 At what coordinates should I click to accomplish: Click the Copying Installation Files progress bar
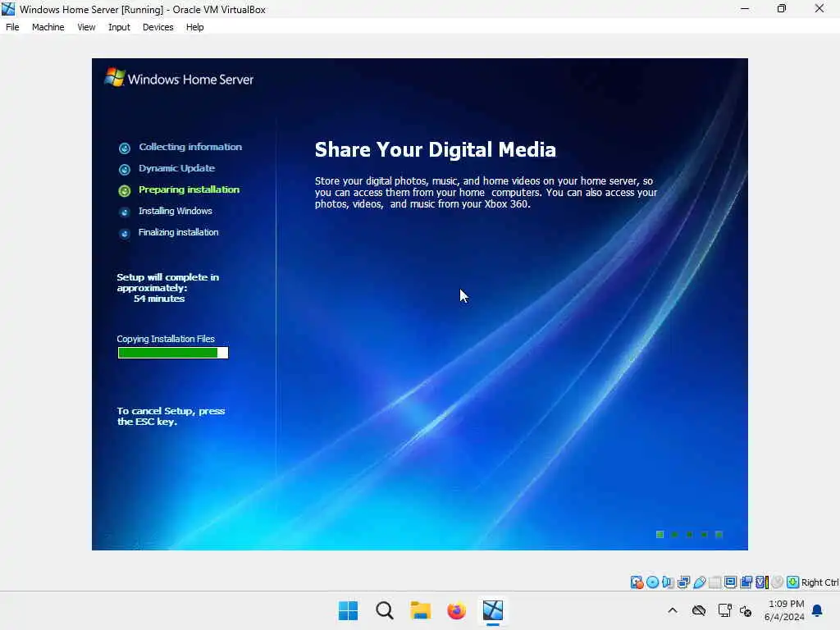click(x=173, y=353)
